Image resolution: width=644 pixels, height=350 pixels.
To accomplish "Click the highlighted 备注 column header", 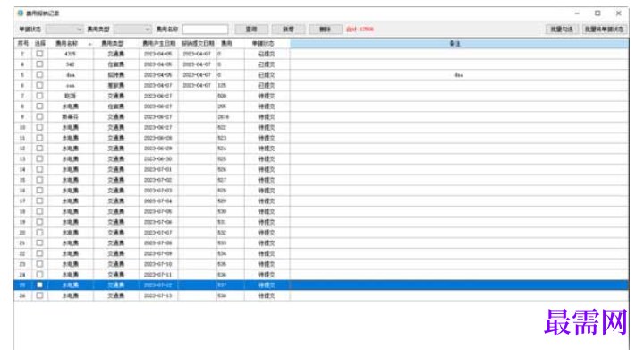I will click(459, 43).
